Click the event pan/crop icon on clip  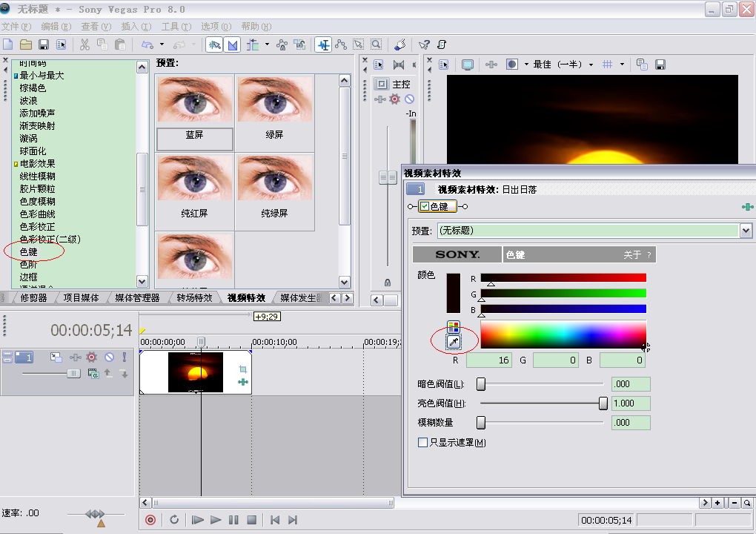[x=243, y=369]
